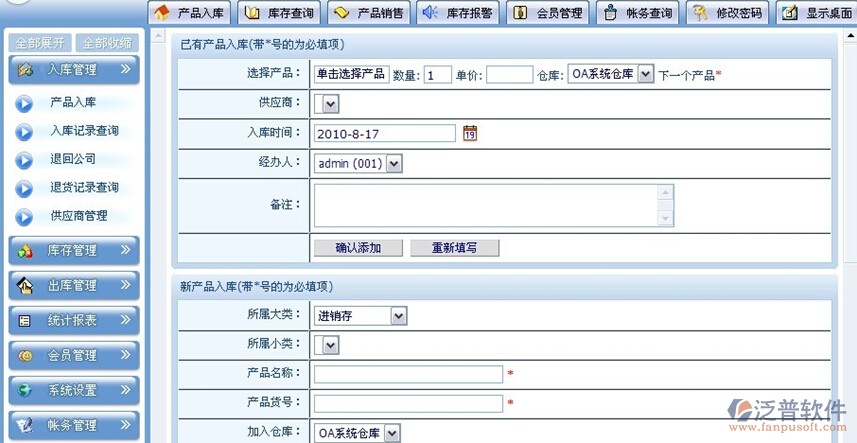Open 入库记录查询 in sidebar
The height and width of the screenshot is (443, 857).
pyautogui.click(x=85, y=131)
